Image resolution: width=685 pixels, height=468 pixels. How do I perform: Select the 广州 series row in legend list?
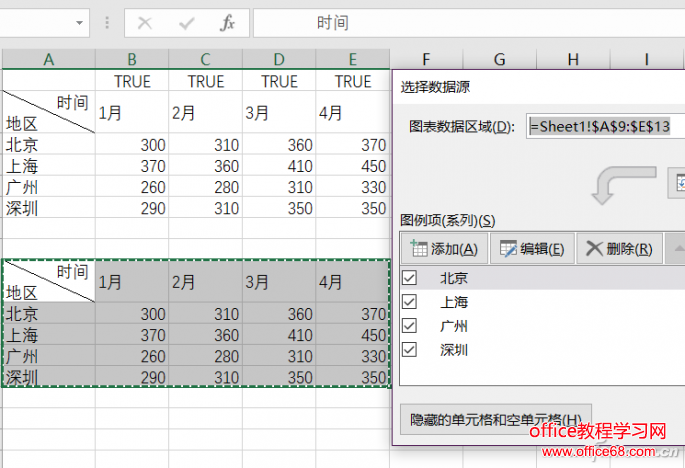(543, 326)
